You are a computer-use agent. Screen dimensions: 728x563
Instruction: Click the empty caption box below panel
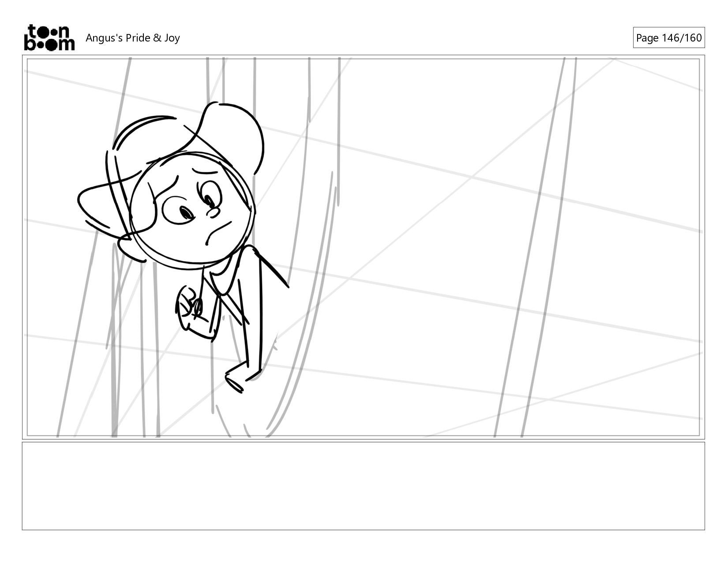coord(363,486)
